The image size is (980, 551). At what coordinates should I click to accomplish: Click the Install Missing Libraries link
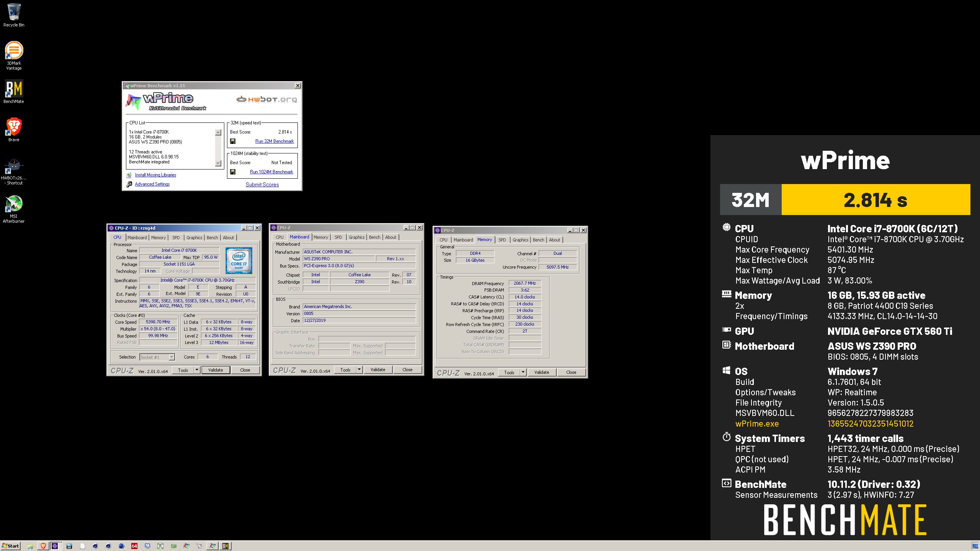pos(155,175)
